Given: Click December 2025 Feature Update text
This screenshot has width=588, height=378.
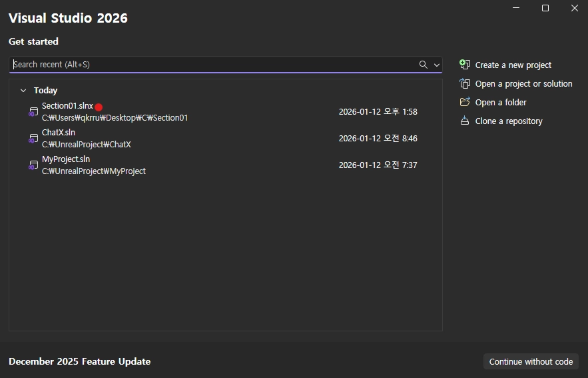Looking at the screenshot, I should [x=79, y=361].
